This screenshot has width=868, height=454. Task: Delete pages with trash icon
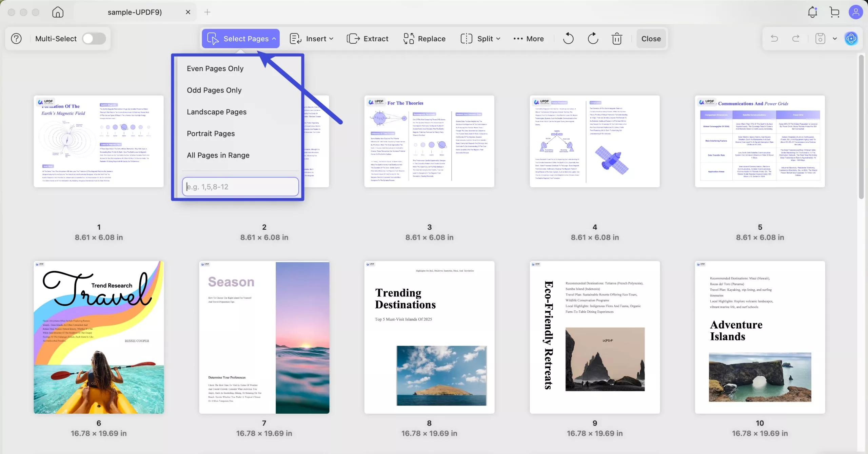click(617, 39)
